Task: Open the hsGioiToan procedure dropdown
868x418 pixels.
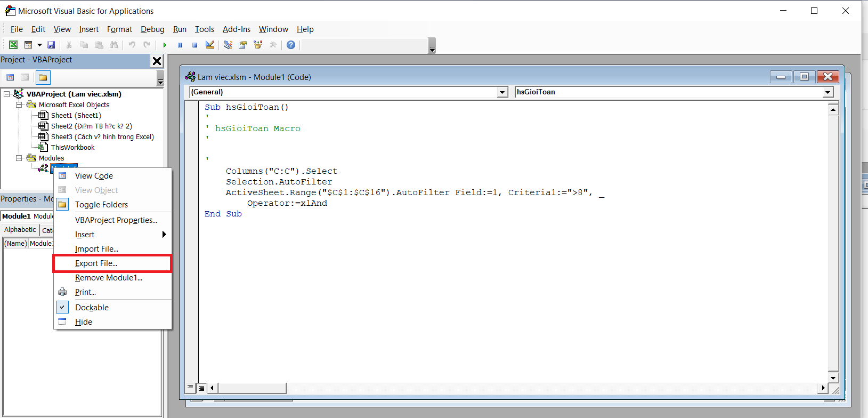Action: click(x=828, y=92)
